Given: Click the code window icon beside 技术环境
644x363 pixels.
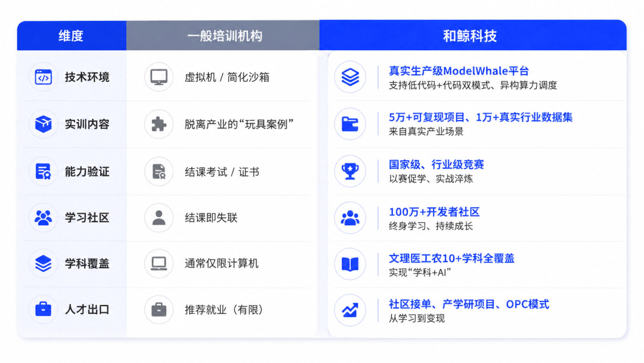Looking at the screenshot, I should (43, 77).
